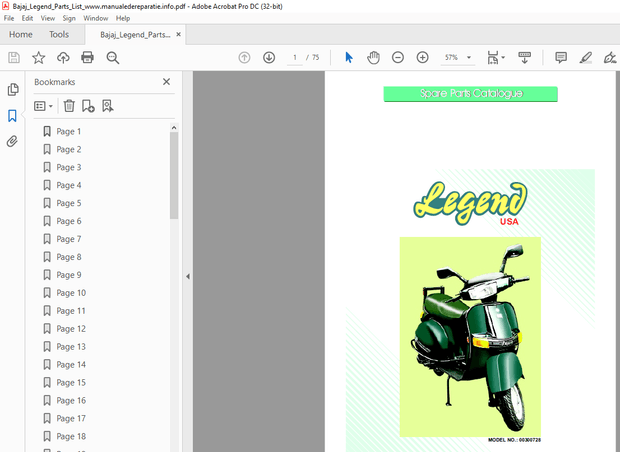
Task: Jump to bookmark Page 3
Action: tap(69, 167)
